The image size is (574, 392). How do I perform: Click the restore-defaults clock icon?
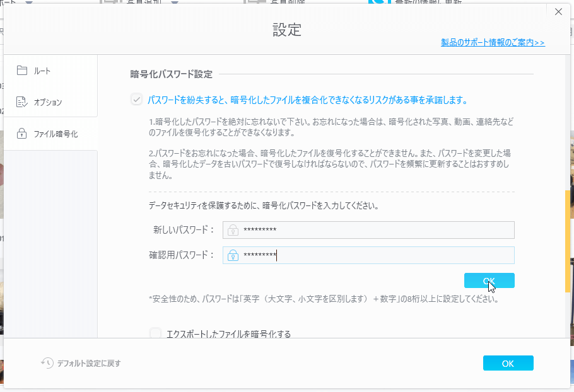47,363
